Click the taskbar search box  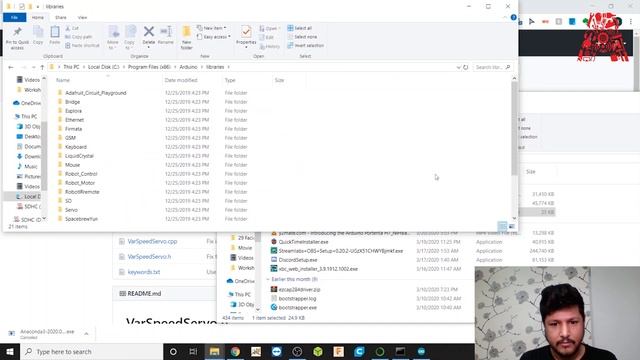(x=91, y=351)
